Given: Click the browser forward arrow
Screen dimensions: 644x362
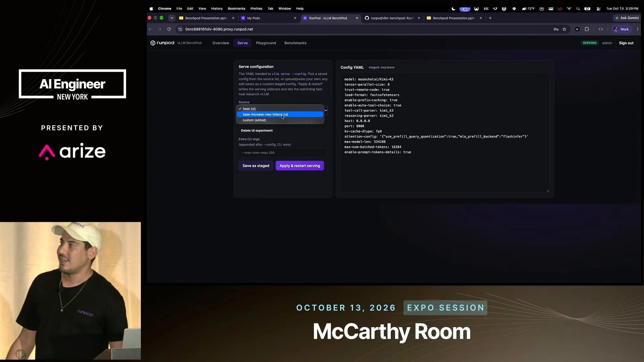Looking at the screenshot, I should coord(160,29).
